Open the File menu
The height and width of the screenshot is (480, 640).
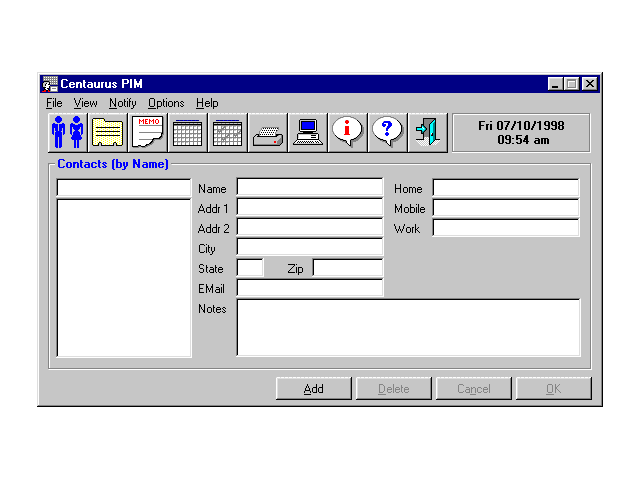tap(54, 103)
